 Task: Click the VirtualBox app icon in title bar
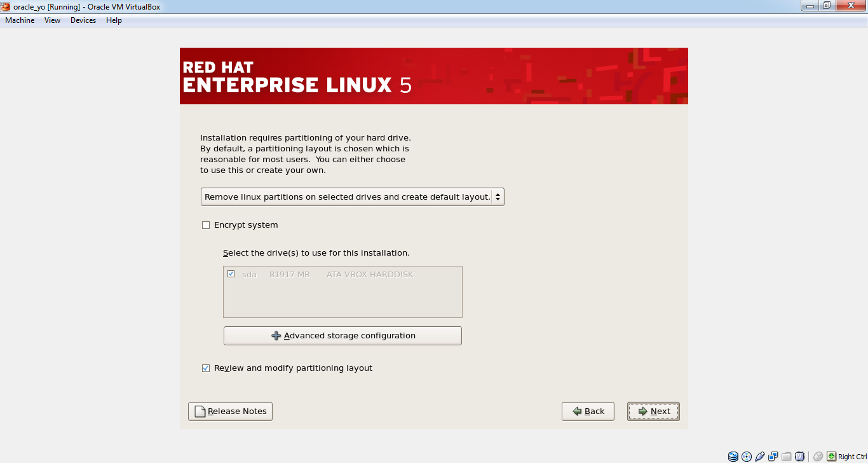click(x=6, y=6)
